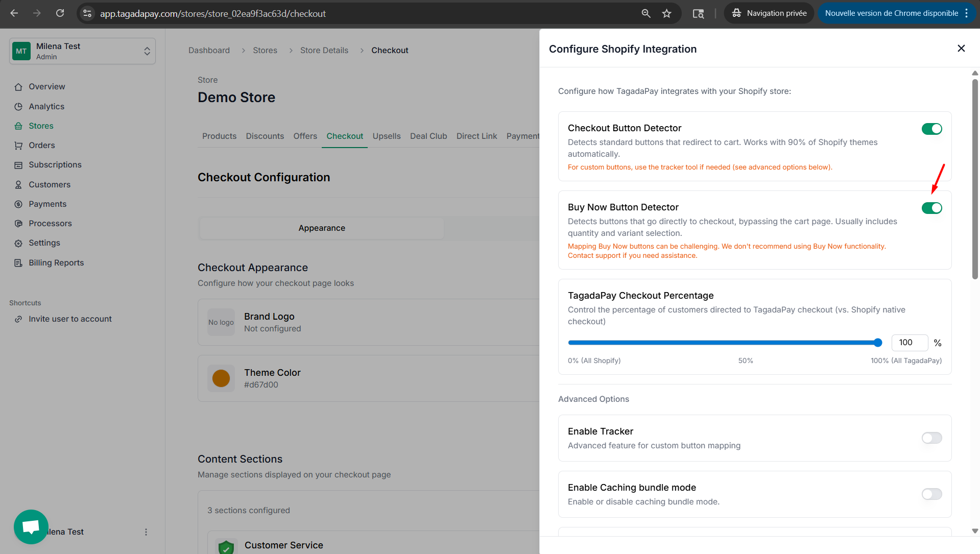Open Chrome update menu three dots
Screen dimensions: 980x554
966,13
